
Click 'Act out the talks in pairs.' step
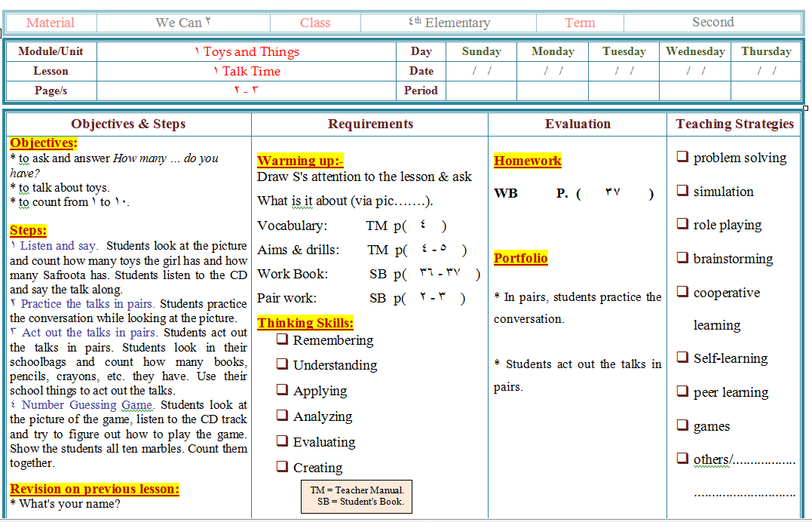(x=90, y=332)
